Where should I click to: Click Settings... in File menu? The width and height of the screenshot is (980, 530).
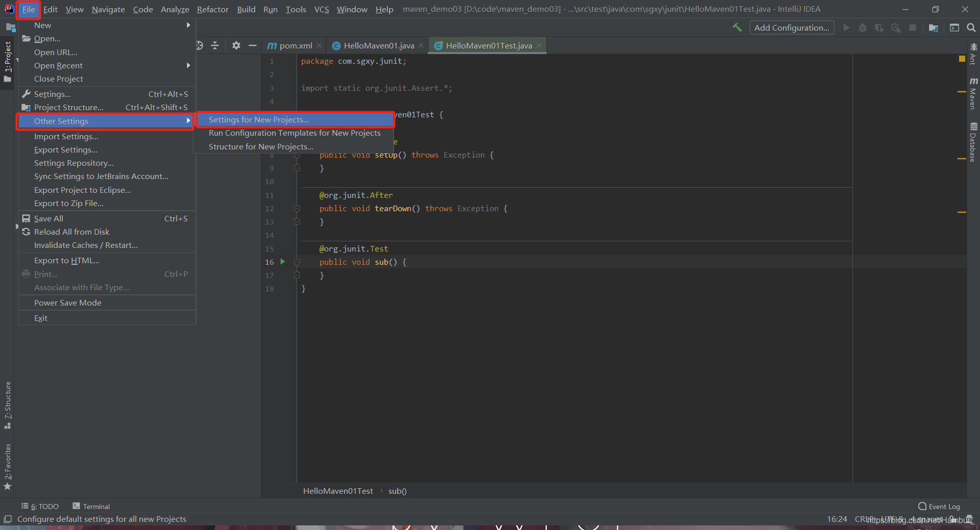pos(107,94)
